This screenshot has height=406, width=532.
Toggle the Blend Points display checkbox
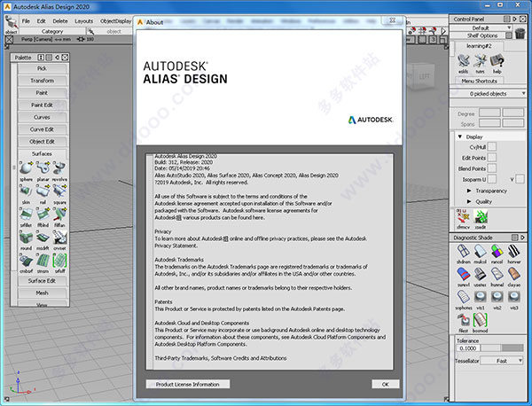pos(491,168)
